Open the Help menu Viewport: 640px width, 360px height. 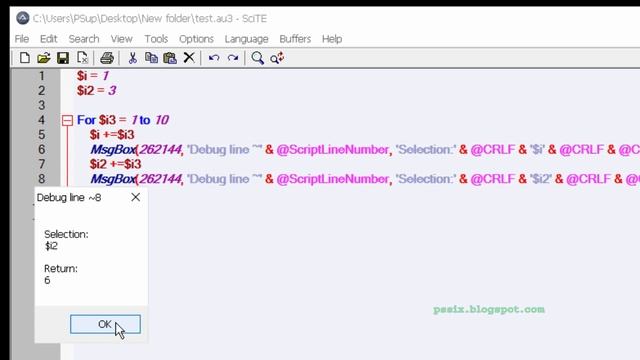332,39
